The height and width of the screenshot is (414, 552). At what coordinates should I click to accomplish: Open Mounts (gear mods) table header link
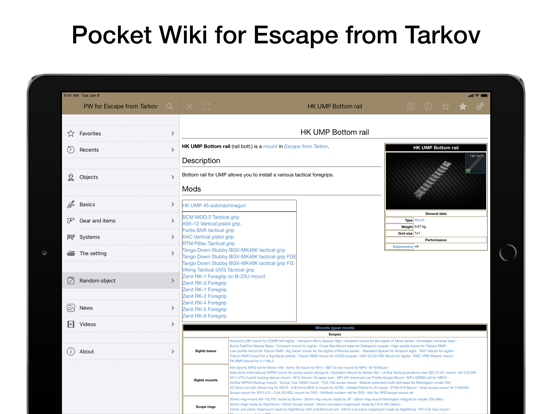pyautogui.click(x=334, y=328)
